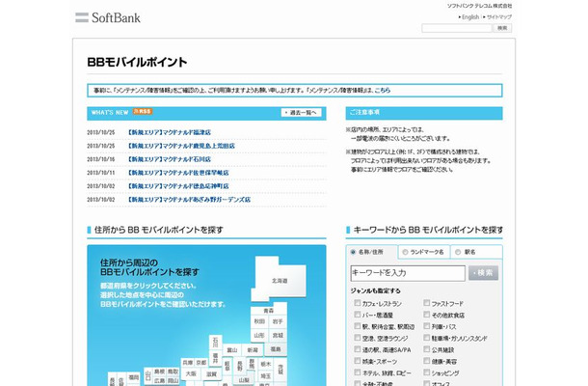Select the ランドマーク名 radio option

pos(405,252)
